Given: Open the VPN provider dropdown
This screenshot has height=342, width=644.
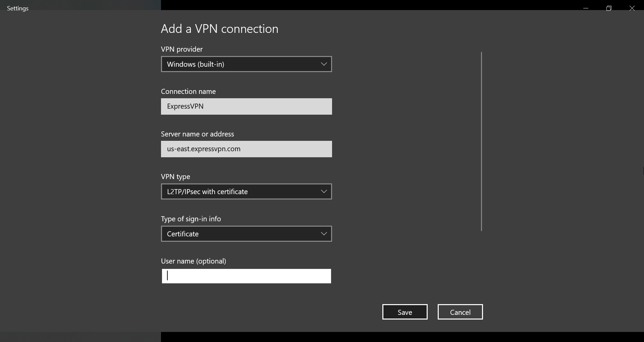Looking at the screenshot, I should (x=246, y=64).
